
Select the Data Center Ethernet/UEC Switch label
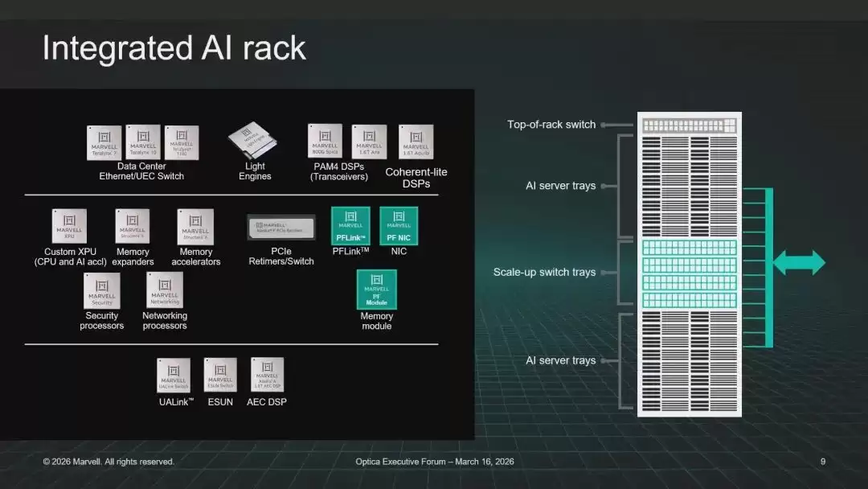click(141, 171)
